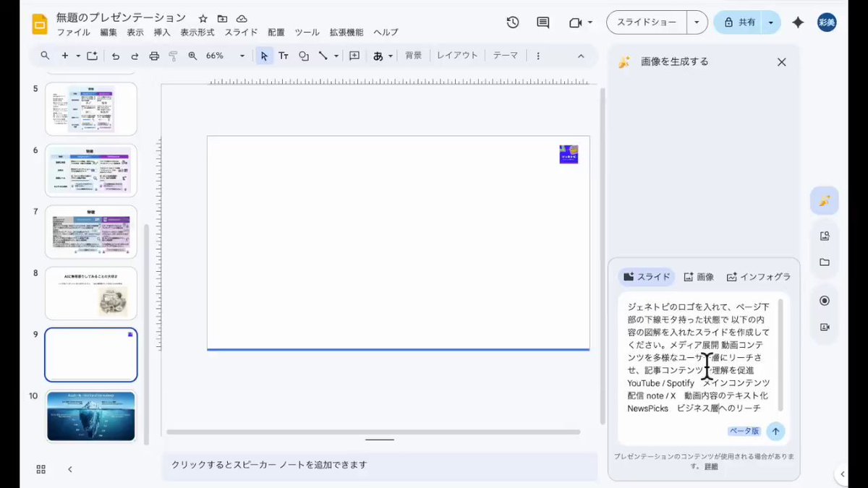Click the テーマ toolbar button
The height and width of the screenshot is (488, 868).
click(x=506, y=56)
